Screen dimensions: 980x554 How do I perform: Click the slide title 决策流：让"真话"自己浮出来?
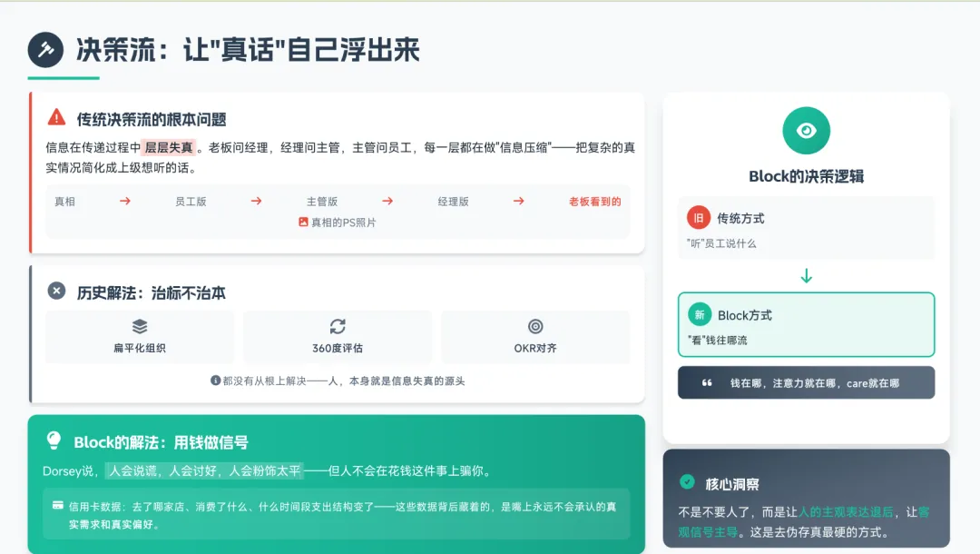pos(248,50)
